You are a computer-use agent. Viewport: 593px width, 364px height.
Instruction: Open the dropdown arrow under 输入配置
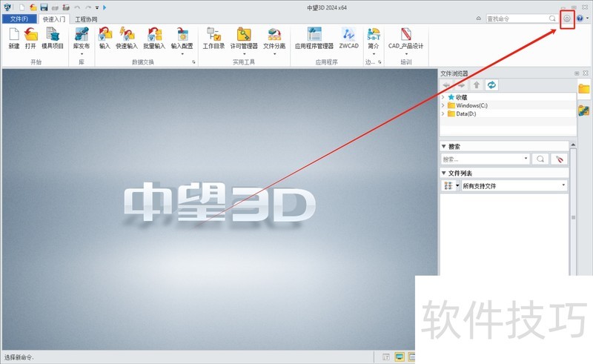[x=182, y=54]
